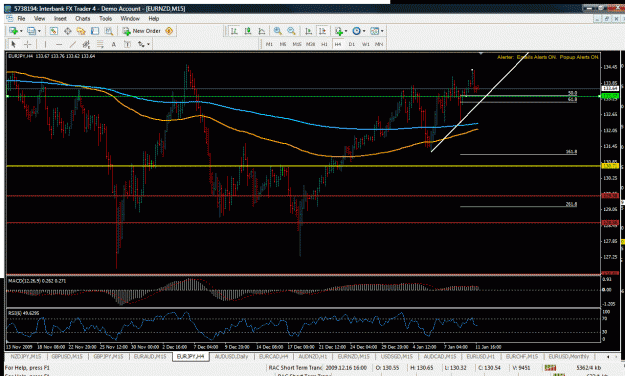625x376 pixels.
Task: Open the Charts menu
Action: pos(83,18)
